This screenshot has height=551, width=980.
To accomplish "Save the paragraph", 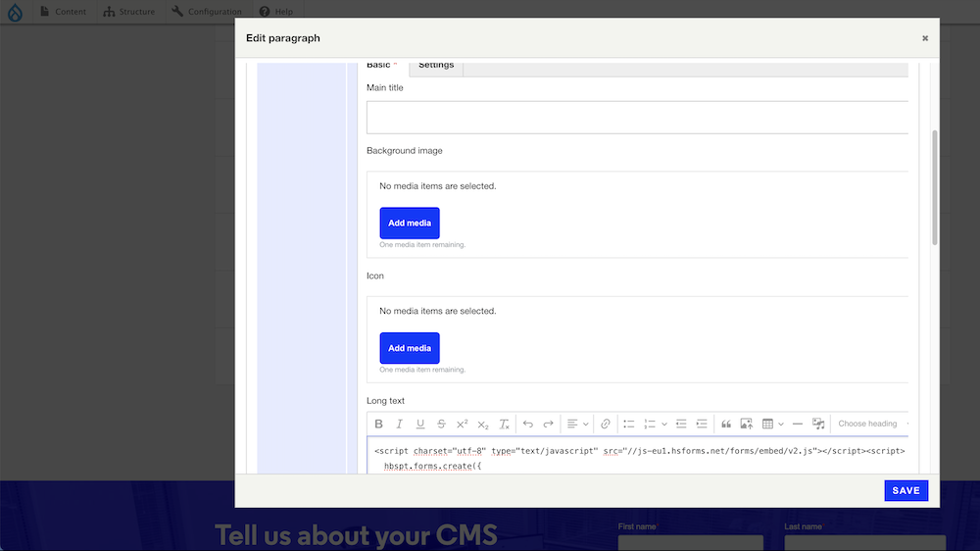I will (x=906, y=490).
